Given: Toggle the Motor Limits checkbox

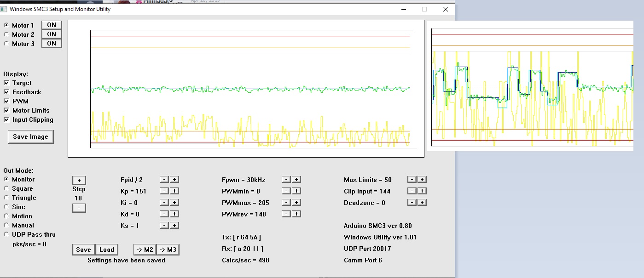Looking at the screenshot, I should [x=6, y=111].
